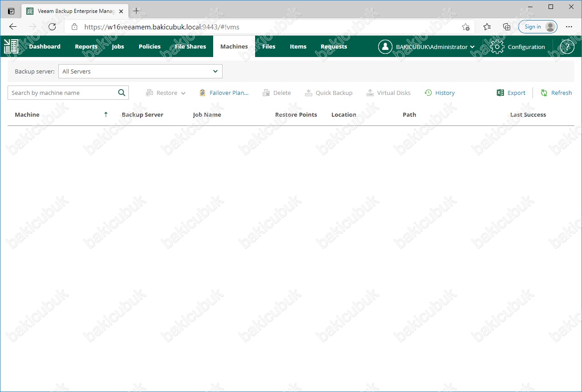Click the Delete button label

point(282,93)
